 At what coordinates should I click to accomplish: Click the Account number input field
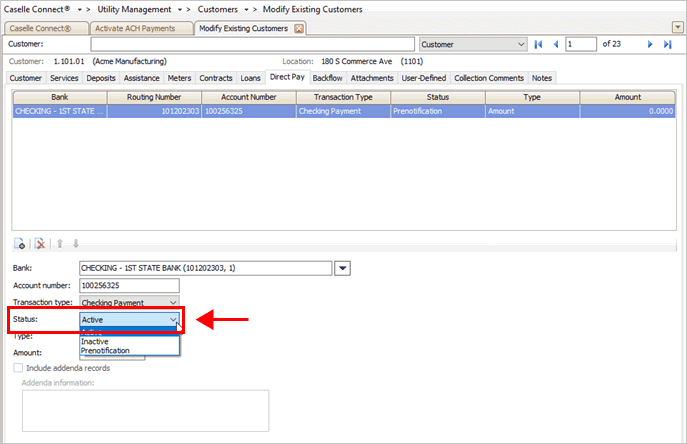128,285
